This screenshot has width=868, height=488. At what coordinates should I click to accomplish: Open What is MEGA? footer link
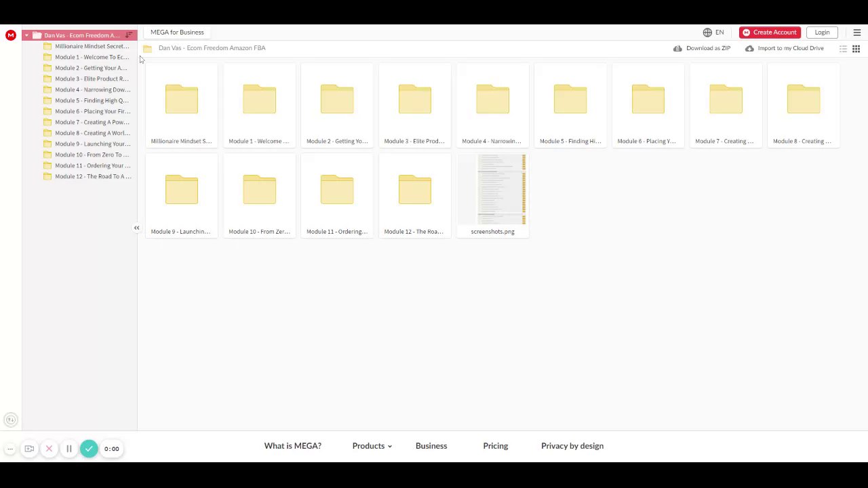(x=293, y=446)
